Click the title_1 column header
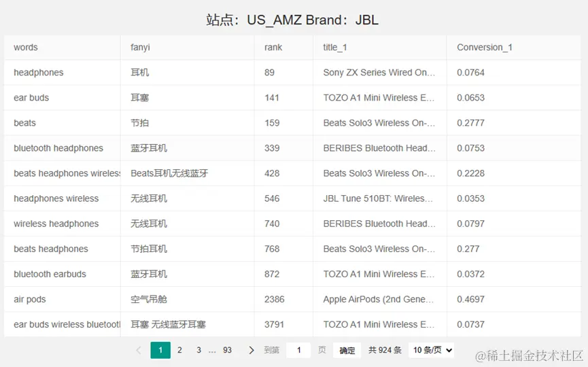 pyautogui.click(x=335, y=48)
